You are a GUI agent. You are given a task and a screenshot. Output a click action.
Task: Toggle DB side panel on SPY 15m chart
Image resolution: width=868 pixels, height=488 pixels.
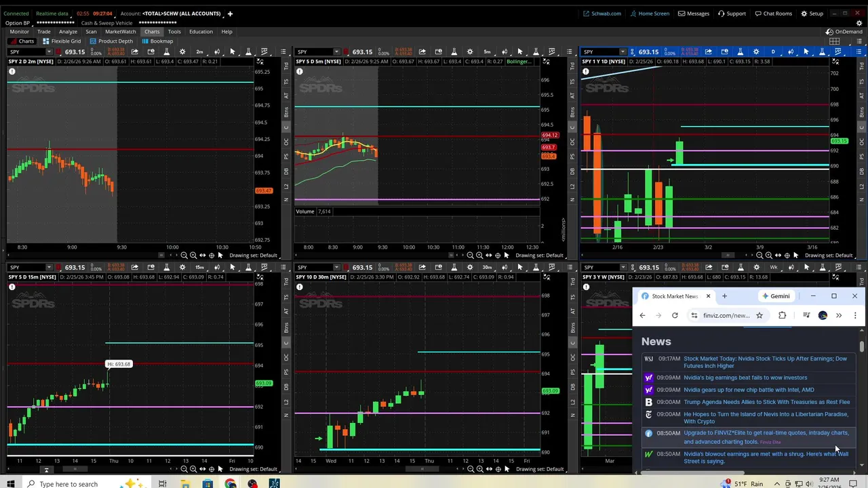point(286,386)
